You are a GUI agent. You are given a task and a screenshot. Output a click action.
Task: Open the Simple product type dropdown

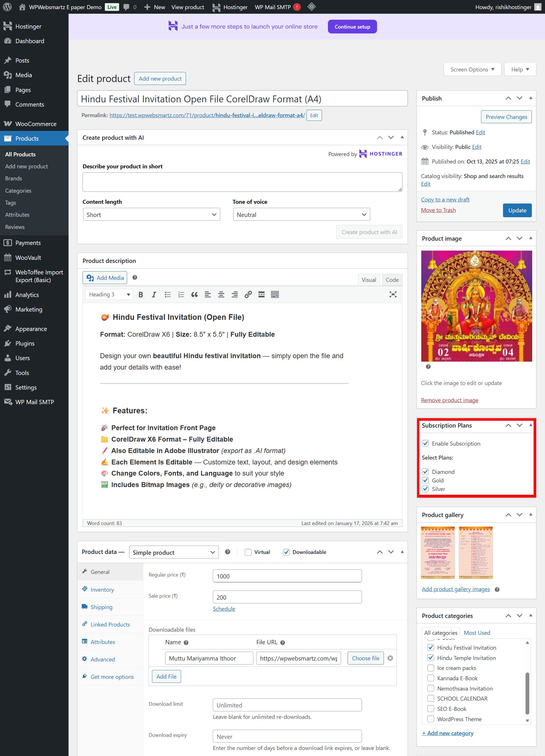(x=174, y=553)
